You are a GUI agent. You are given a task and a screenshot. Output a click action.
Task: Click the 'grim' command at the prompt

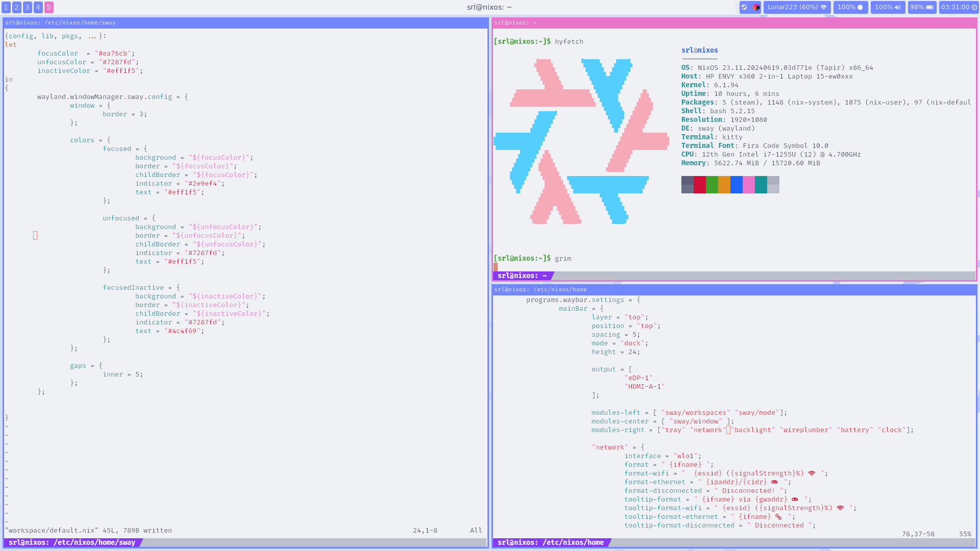coord(563,258)
